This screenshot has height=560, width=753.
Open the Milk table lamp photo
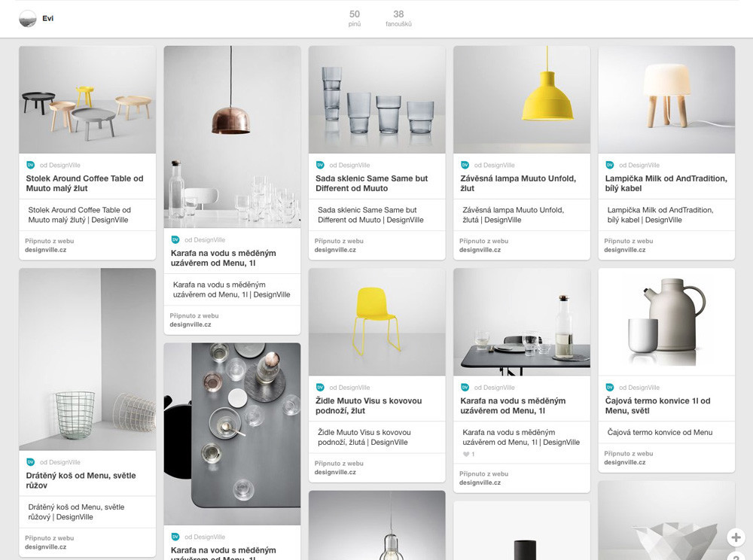click(666, 100)
